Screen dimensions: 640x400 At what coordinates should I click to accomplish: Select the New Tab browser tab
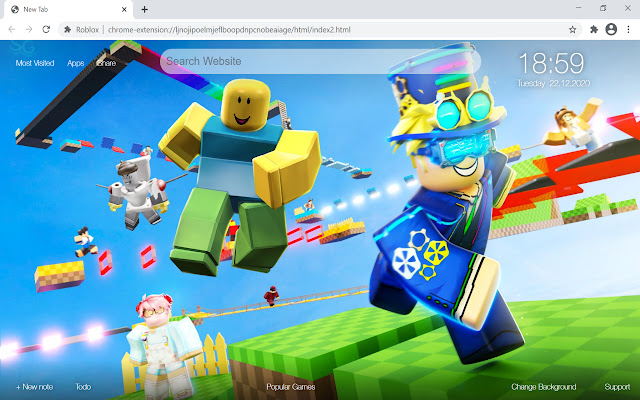click(x=69, y=9)
